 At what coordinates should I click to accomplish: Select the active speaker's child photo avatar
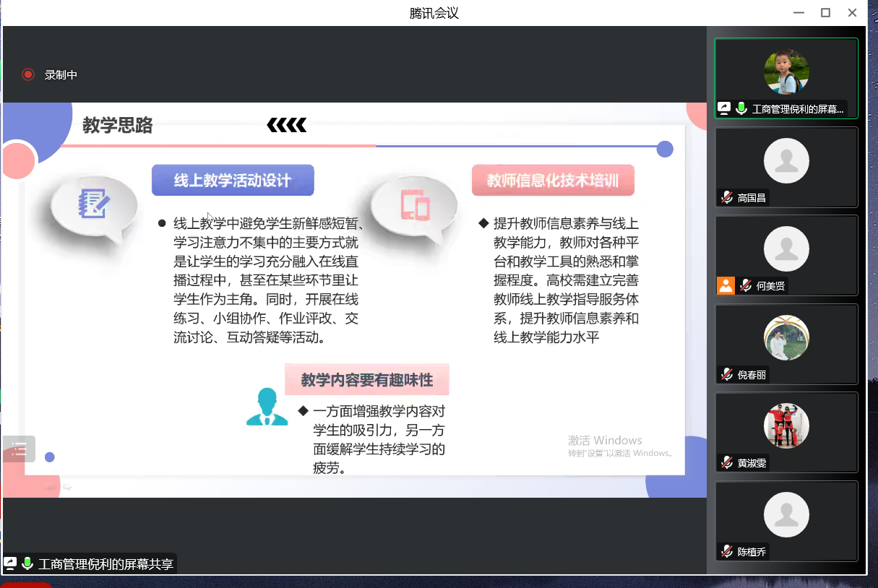pos(786,72)
